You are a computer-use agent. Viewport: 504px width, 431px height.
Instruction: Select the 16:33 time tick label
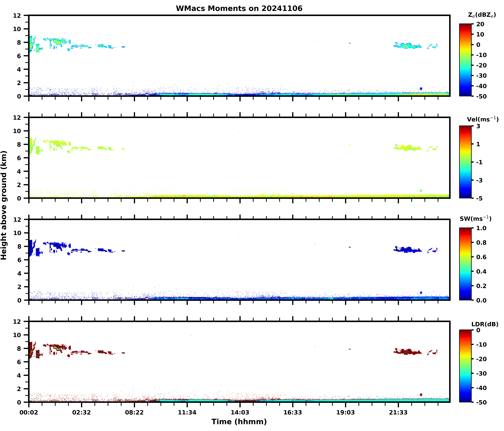[293, 413]
